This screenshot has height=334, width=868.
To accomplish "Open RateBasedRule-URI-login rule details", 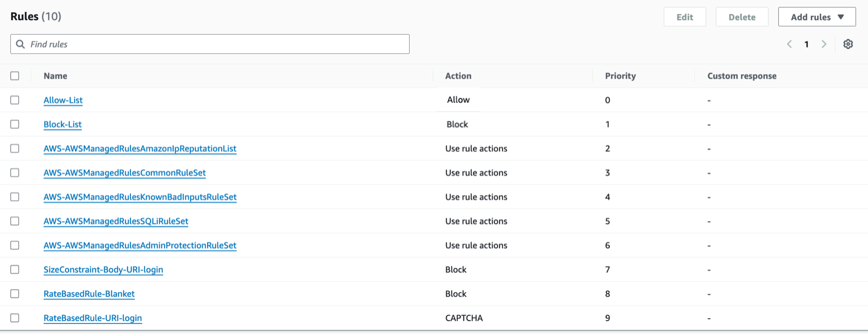I will coord(93,318).
